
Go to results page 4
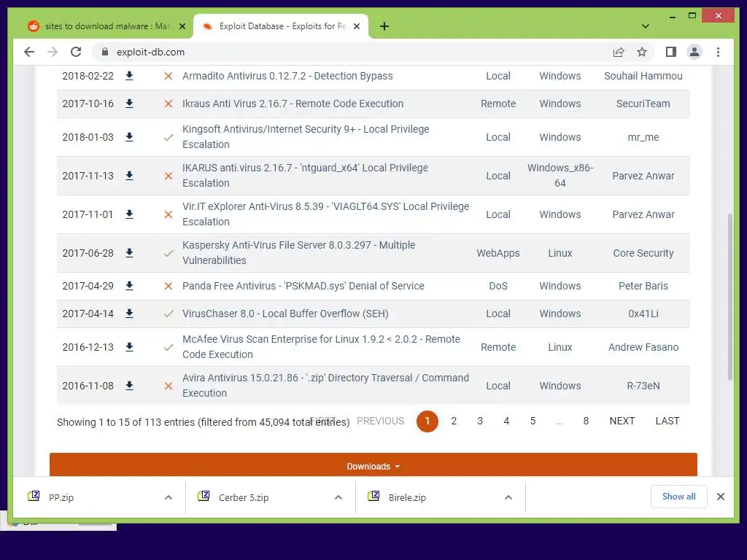[x=506, y=421]
